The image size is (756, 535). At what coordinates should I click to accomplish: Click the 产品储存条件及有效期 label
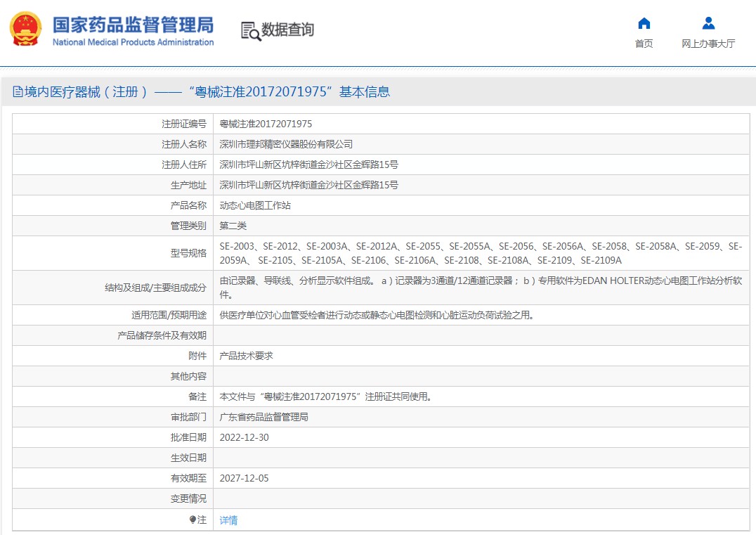pyautogui.click(x=162, y=336)
